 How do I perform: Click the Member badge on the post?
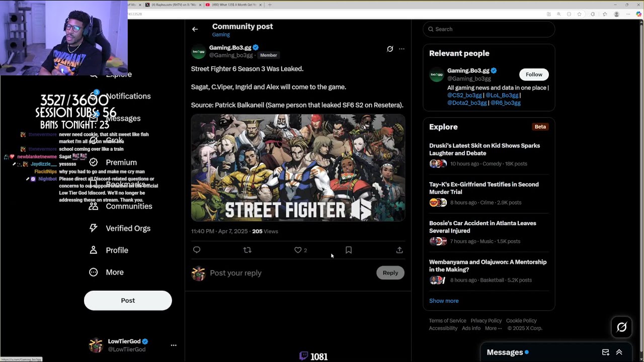tap(269, 55)
